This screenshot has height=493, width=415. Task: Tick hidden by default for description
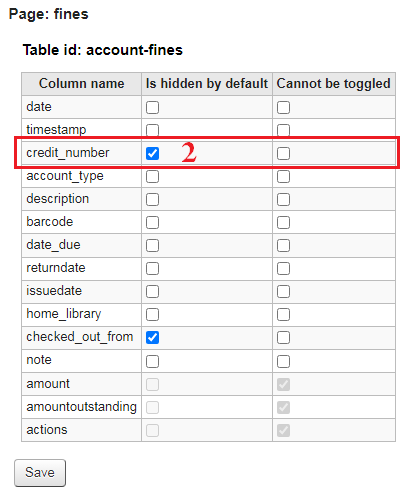152,199
